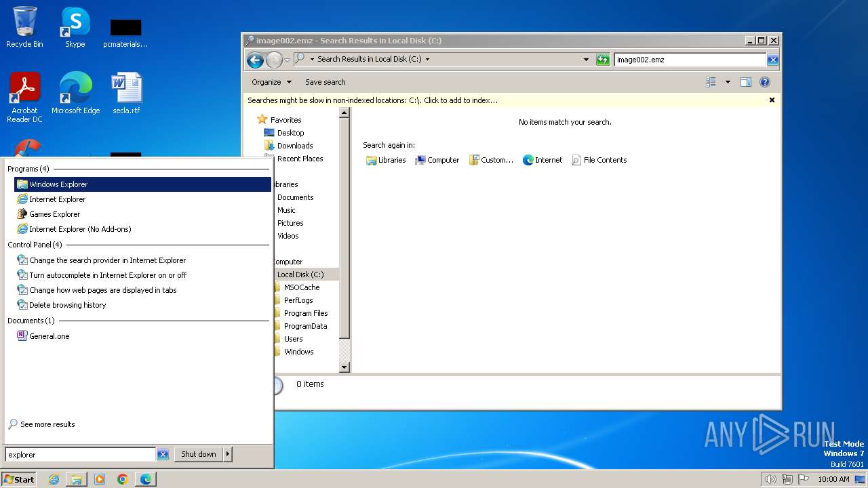Screen dimensions: 868x488
Task: Click the Action Center flag icon
Action: point(803,479)
